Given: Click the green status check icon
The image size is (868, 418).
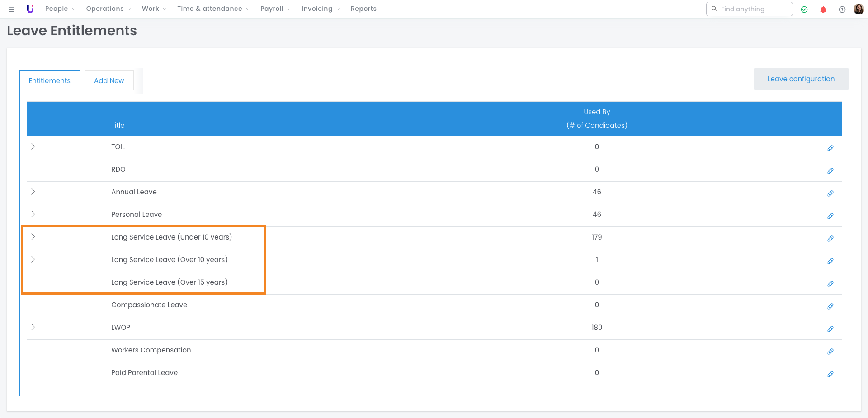Looking at the screenshot, I should point(804,9).
